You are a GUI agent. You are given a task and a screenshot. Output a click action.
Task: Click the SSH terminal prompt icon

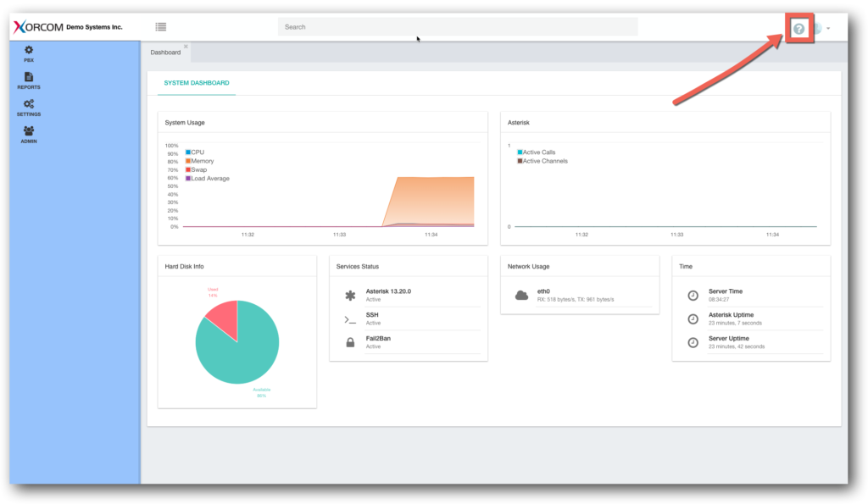pos(350,319)
